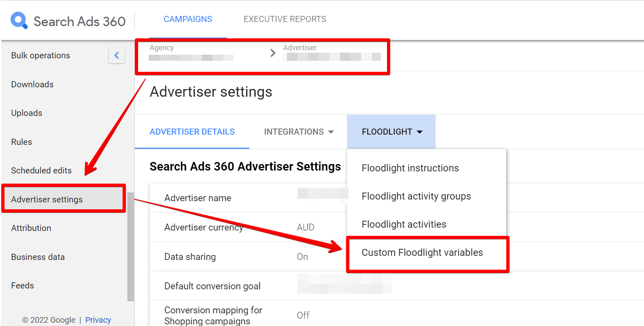Open Business data in the sidebar
Viewport: 644px width, 326px height.
click(x=38, y=257)
